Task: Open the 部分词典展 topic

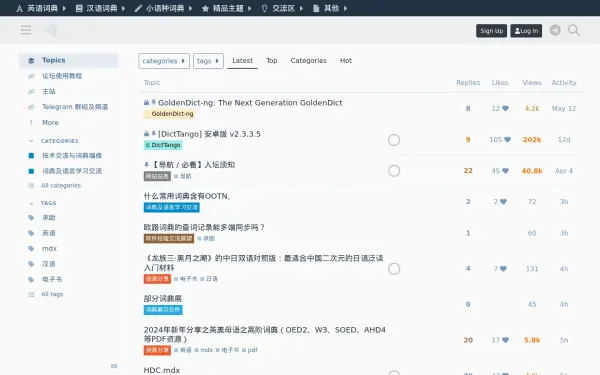Action: (x=163, y=298)
